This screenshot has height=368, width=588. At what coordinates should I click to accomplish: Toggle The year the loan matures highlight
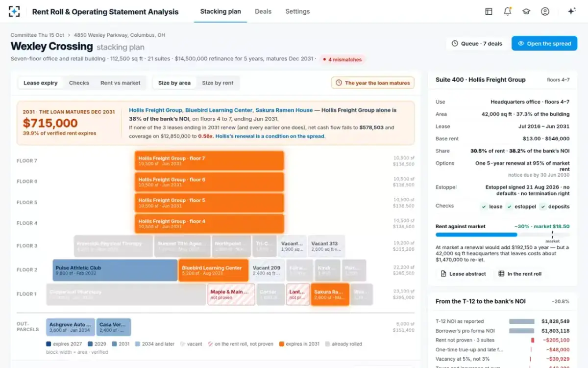373,83
